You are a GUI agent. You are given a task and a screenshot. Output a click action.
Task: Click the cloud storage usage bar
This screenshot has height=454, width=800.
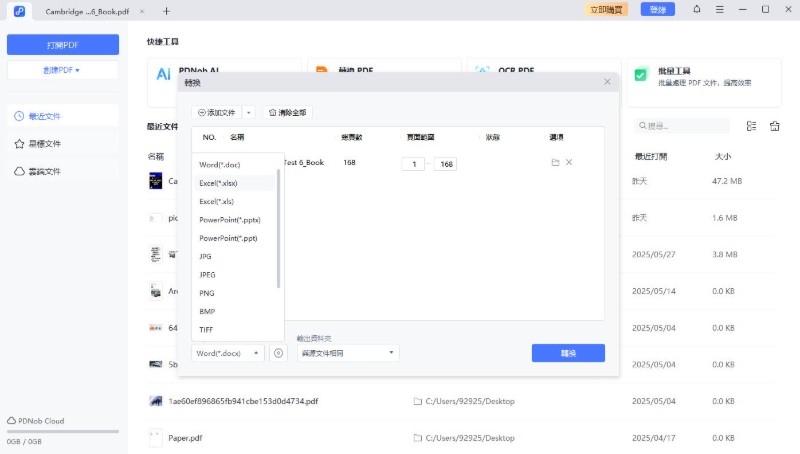63,432
